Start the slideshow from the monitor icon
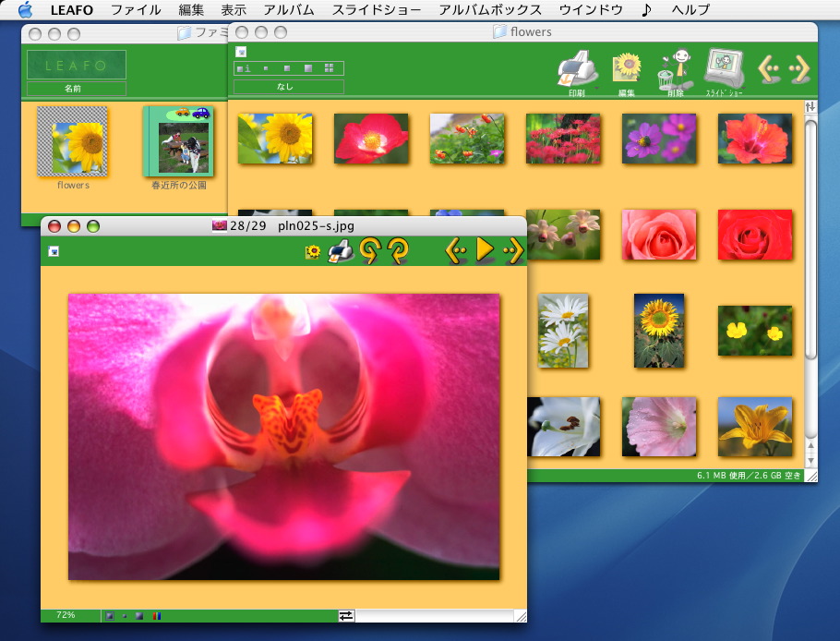 [x=725, y=68]
